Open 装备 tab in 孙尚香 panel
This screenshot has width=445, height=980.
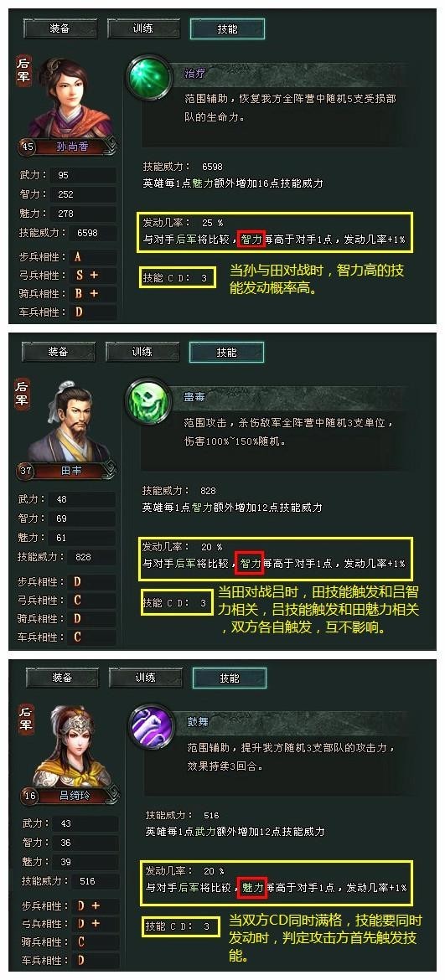coord(60,28)
